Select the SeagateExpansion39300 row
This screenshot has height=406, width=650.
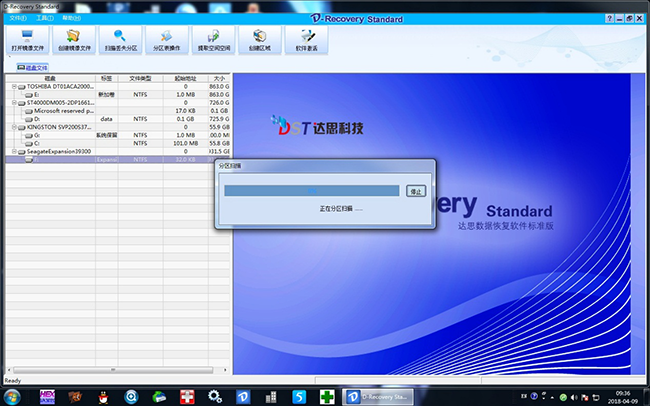coord(118,152)
